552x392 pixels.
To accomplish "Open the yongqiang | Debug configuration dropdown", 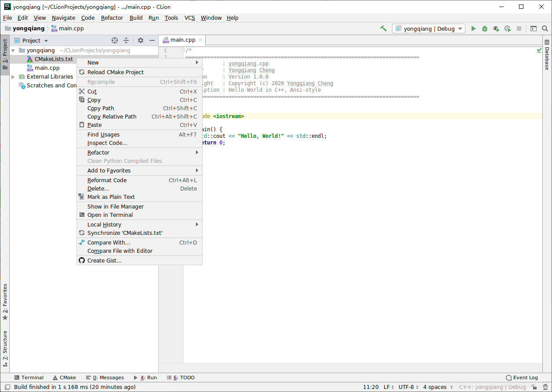I will 429,29.
